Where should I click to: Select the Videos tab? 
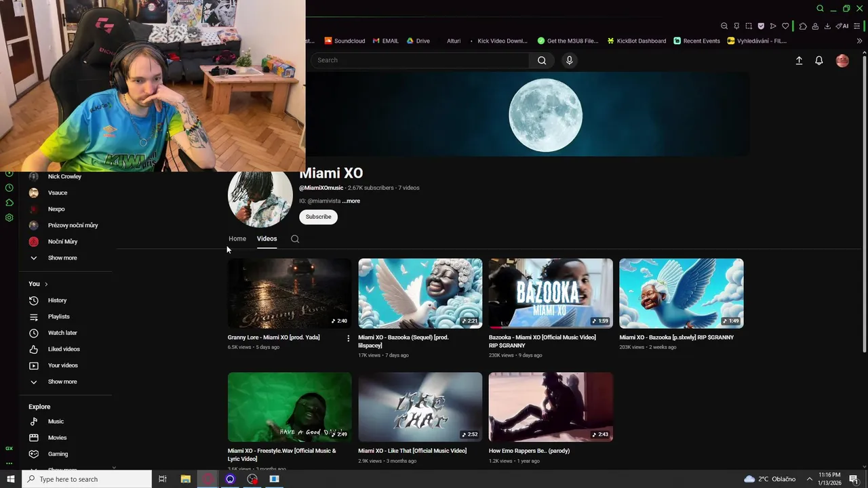(x=267, y=239)
